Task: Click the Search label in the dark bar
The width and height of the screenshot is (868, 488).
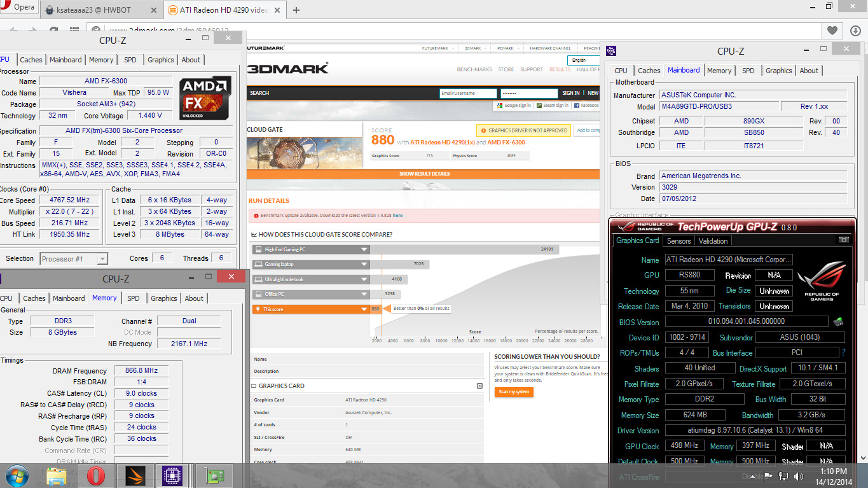Action: pos(259,93)
